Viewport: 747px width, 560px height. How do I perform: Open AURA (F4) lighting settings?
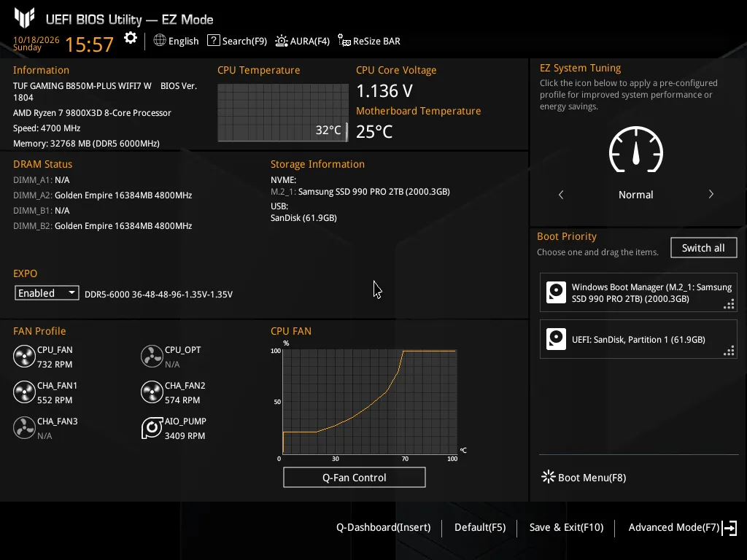tap(302, 41)
